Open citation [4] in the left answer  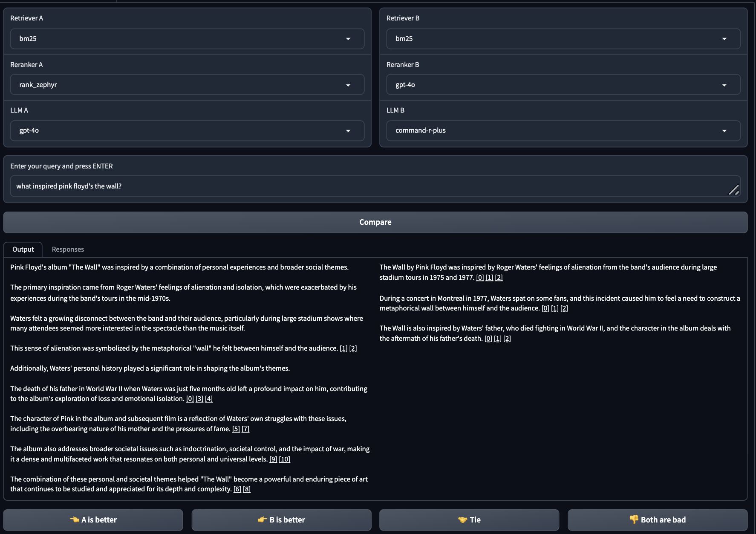pos(209,399)
